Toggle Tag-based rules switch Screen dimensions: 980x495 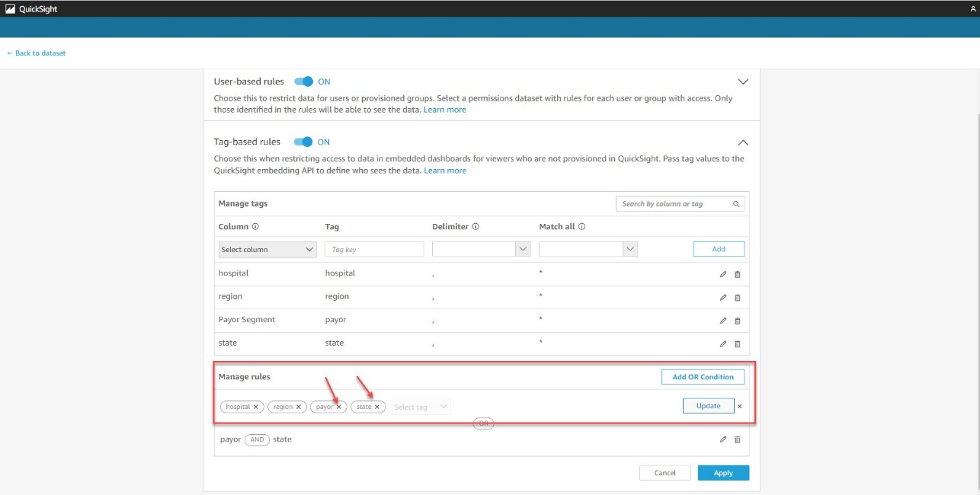click(x=304, y=142)
